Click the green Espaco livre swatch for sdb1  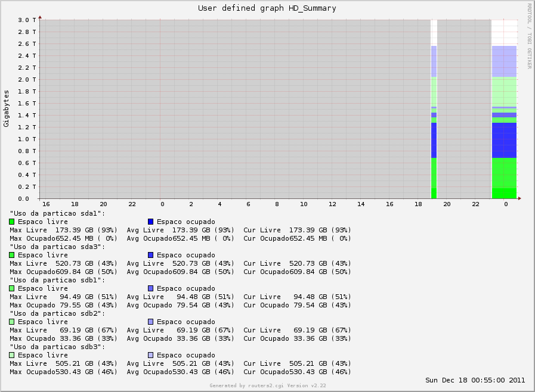(12, 288)
